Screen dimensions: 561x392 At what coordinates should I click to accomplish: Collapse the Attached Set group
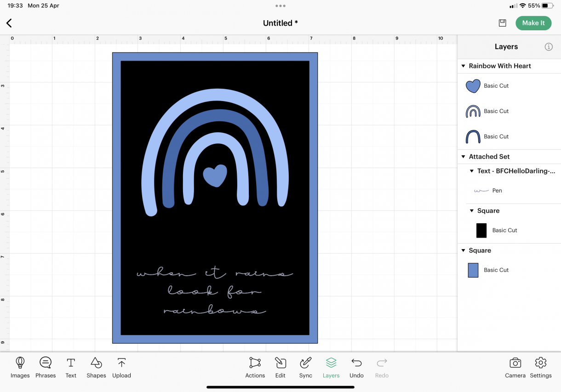point(464,157)
